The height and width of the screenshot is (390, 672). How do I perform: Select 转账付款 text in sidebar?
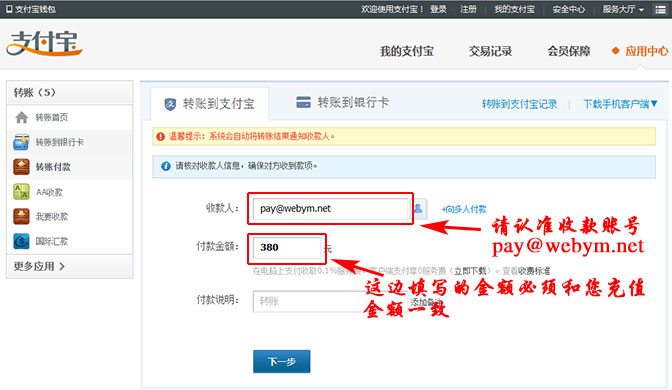tap(53, 167)
